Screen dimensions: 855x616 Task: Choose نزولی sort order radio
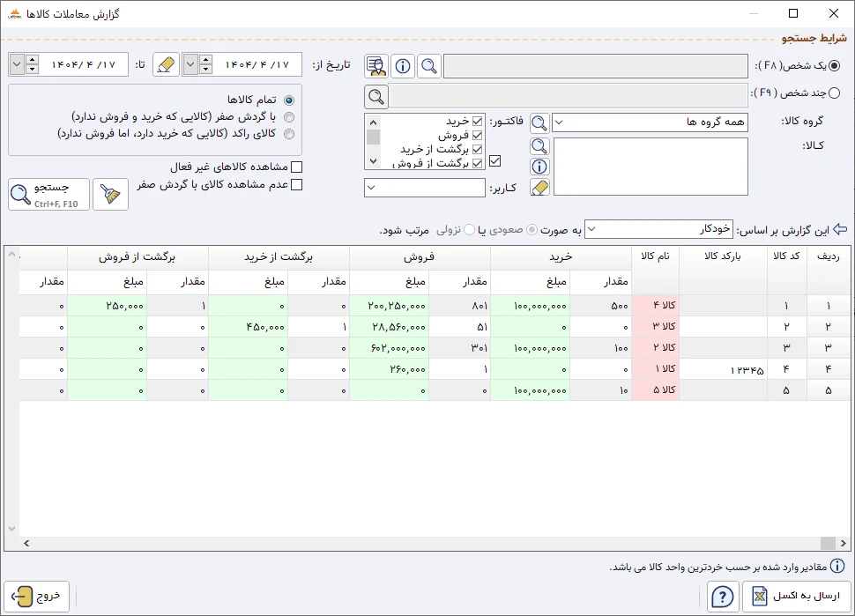(x=469, y=230)
